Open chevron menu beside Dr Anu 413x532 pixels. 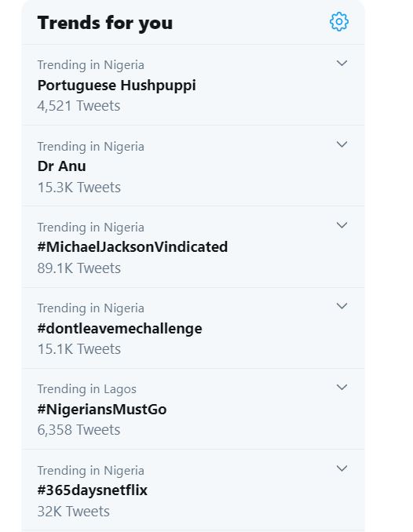point(342,144)
